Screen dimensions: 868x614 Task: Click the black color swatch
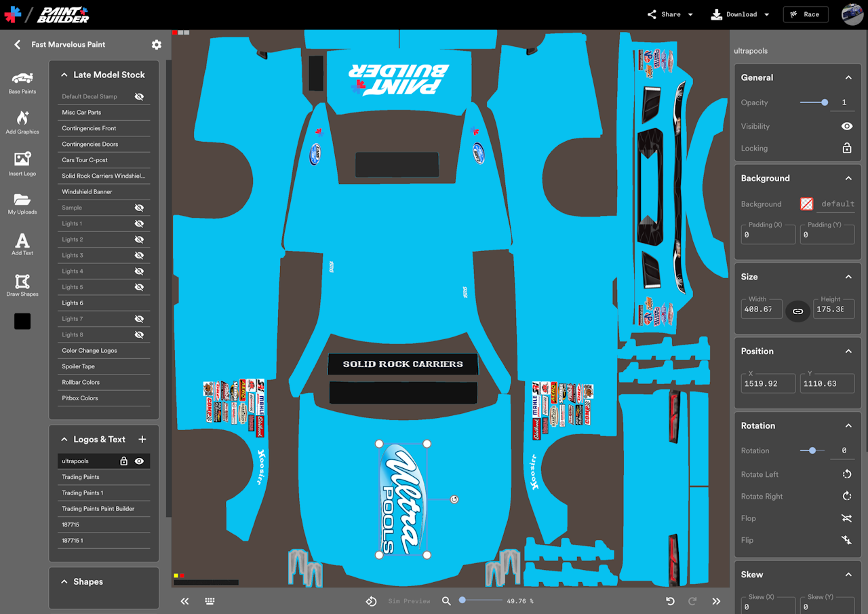coord(22,322)
